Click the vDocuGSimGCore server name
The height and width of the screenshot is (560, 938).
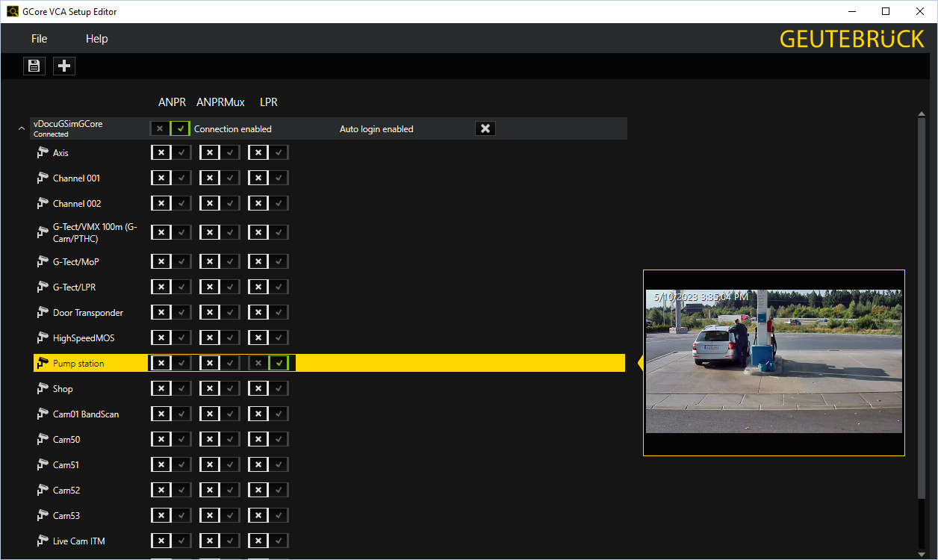pos(68,124)
